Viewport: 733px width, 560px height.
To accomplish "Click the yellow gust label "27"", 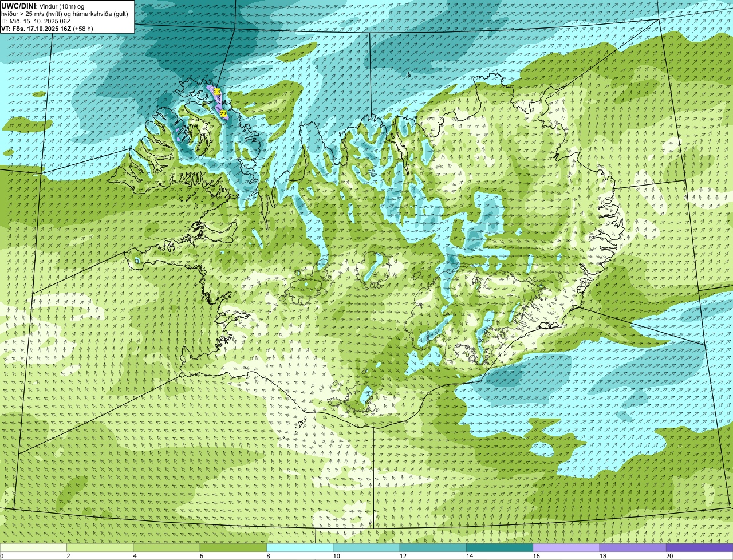I will pyautogui.click(x=223, y=113).
